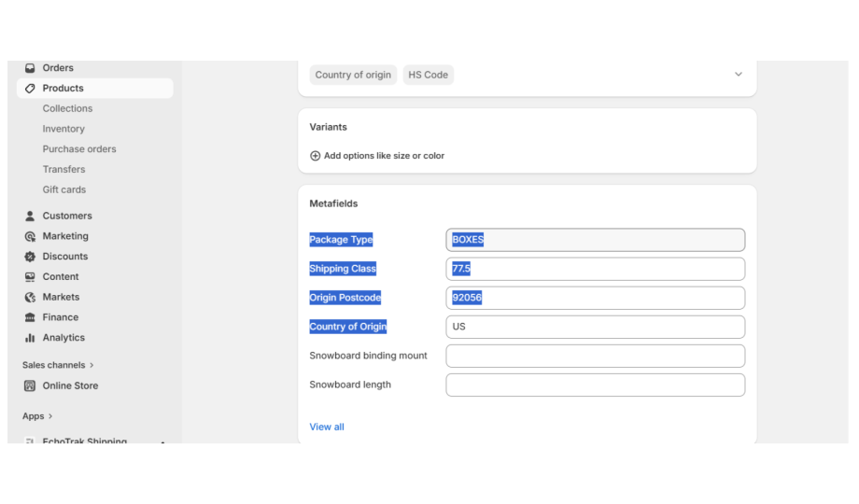This screenshot has width=859, height=504.
Task: Click the Marketing target icon
Action: pos(30,236)
